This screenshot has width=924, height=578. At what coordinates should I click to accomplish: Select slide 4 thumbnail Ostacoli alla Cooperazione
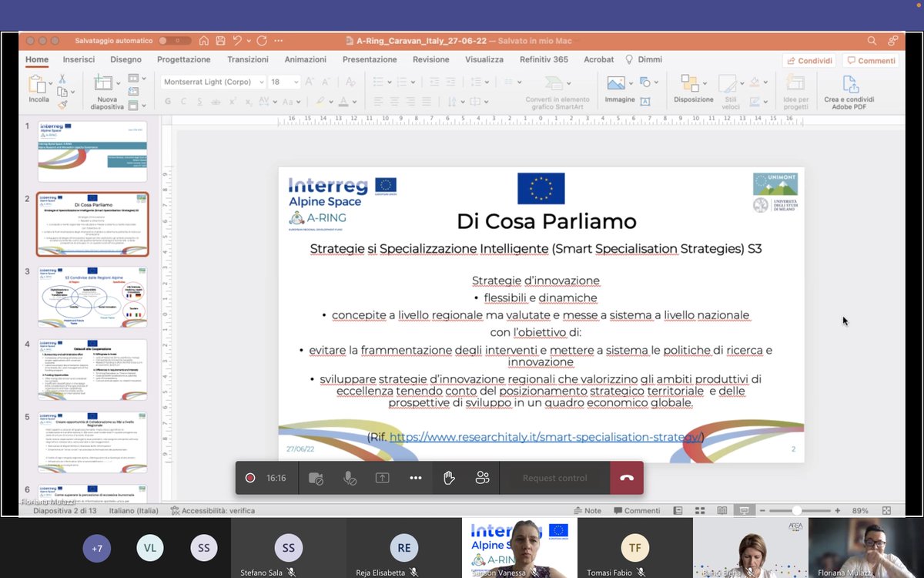(92, 369)
